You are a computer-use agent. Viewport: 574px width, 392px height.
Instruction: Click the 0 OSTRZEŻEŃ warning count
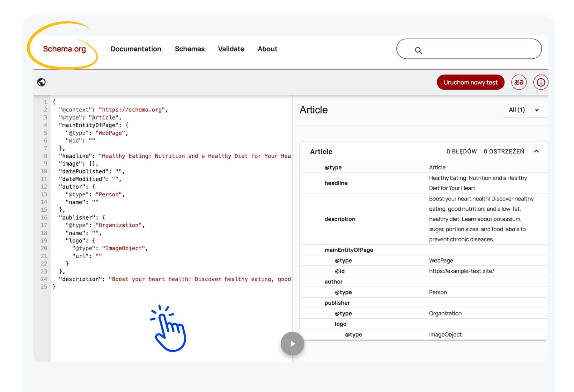pos(504,151)
